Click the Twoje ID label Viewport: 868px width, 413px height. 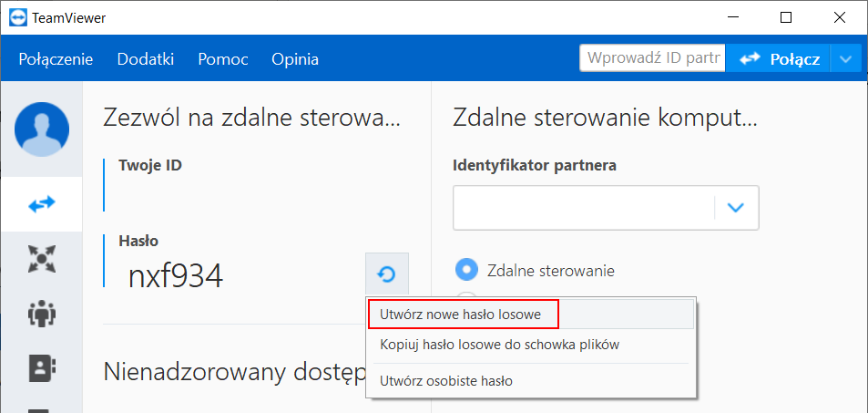click(150, 165)
